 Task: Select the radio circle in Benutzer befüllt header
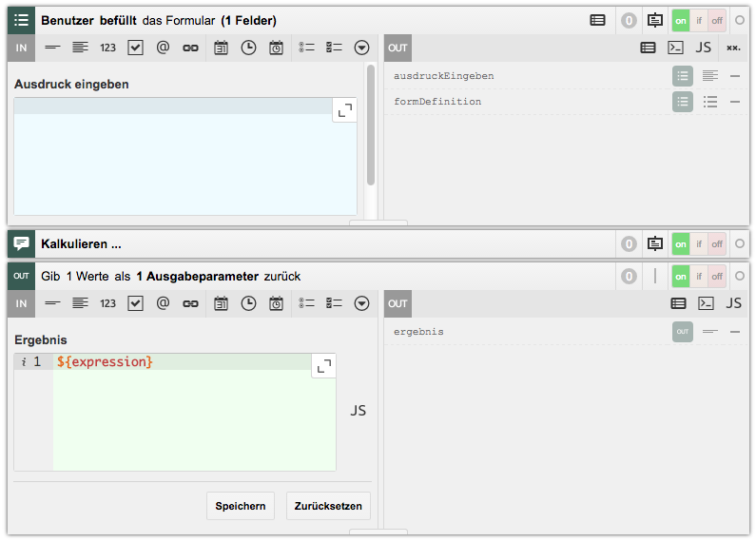pos(740,20)
